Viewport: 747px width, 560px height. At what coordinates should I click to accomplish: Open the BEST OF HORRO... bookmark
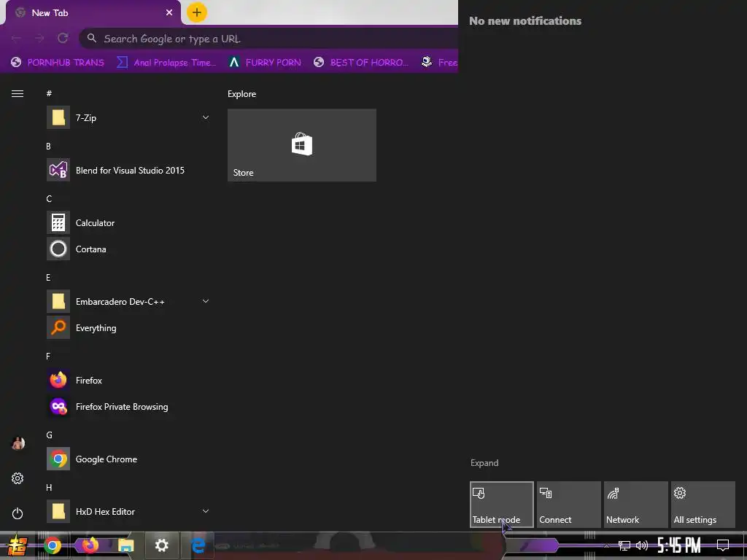361,63
